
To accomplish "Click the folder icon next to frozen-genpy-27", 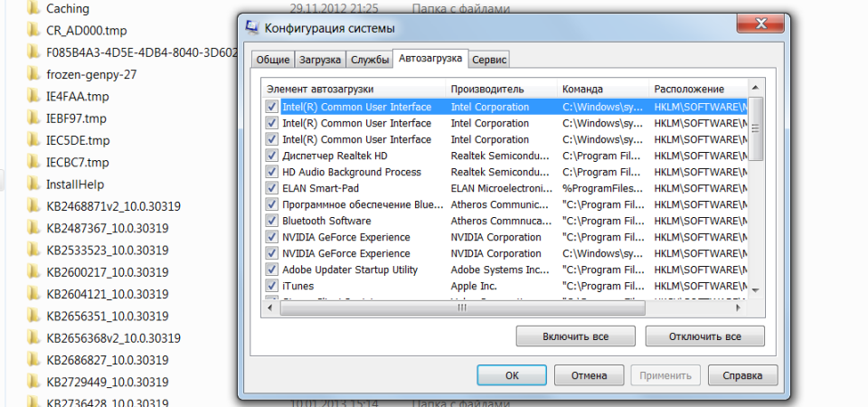I will pyautogui.click(x=33, y=74).
